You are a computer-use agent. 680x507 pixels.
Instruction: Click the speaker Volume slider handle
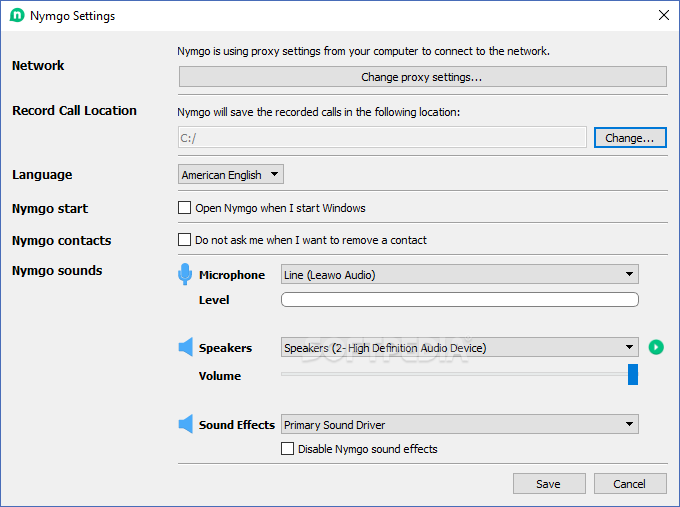[x=633, y=374]
